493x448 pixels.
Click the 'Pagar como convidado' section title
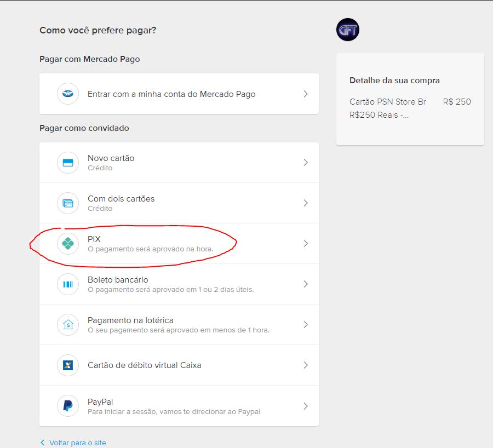pyautogui.click(x=84, y=128)
